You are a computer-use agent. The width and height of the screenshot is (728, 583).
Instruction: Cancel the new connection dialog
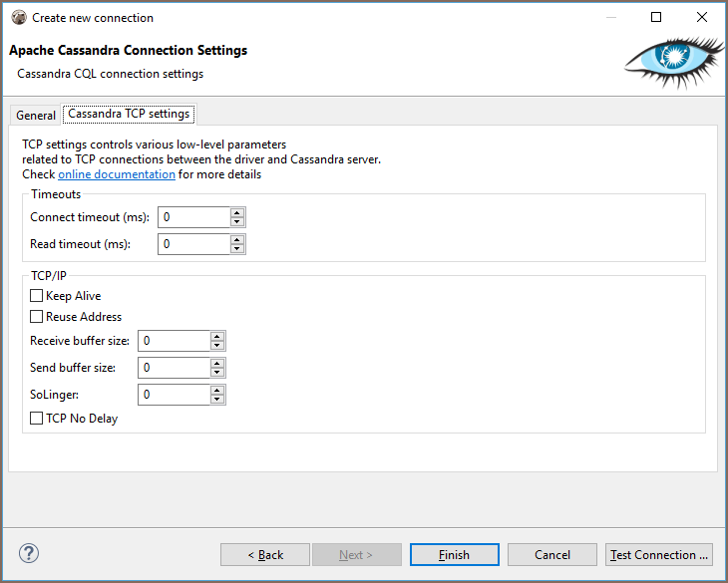coord(551,555)
